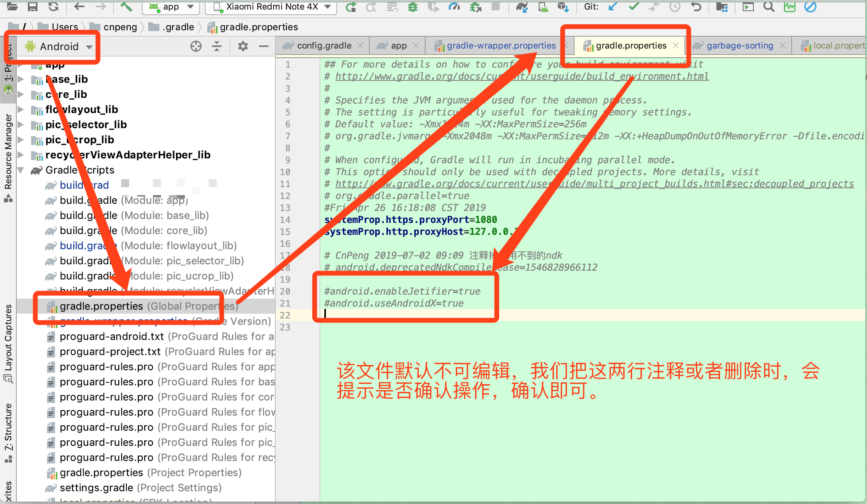867x504 pixels.
Task: Open the app run configuration dropdown
Action: [x=171, y=7]
